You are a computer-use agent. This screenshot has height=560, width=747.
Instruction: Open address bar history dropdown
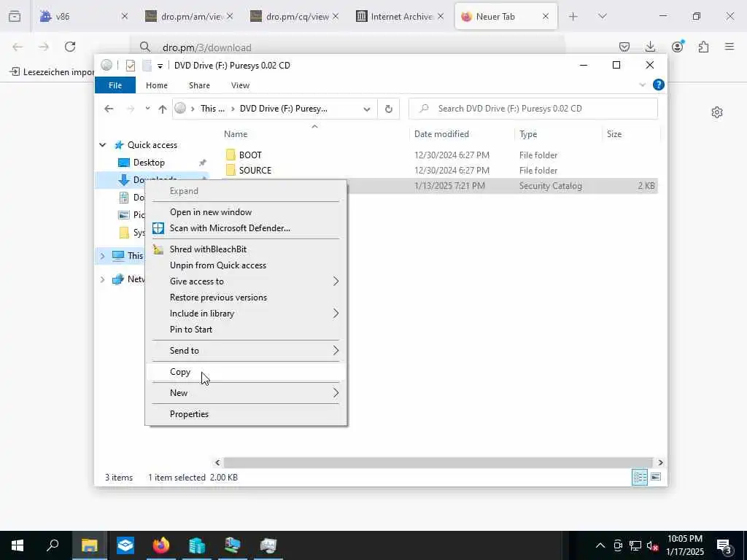[367, 109]
